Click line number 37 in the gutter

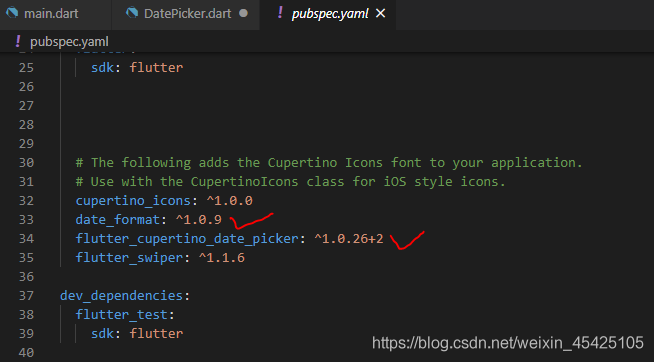(26, 295)
